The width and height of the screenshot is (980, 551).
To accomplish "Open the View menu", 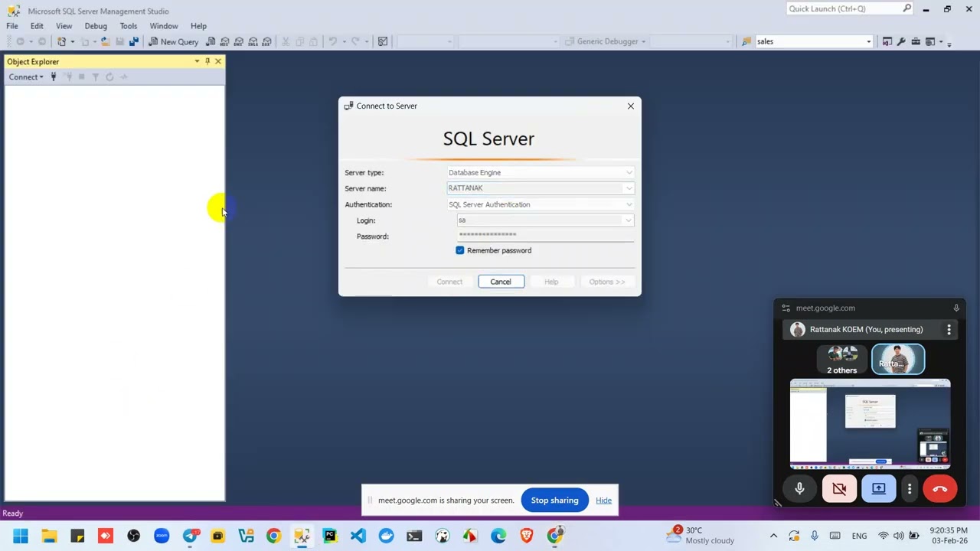I will [64, 26].
